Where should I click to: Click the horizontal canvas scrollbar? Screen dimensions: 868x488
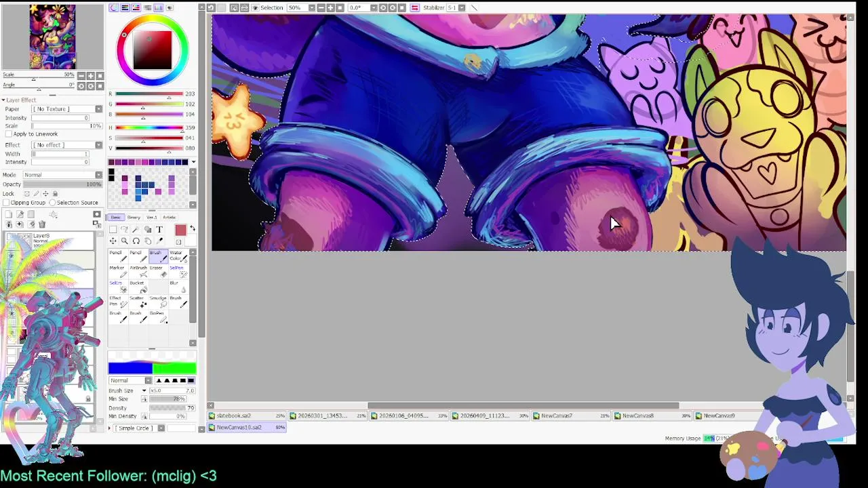[524, 406]
